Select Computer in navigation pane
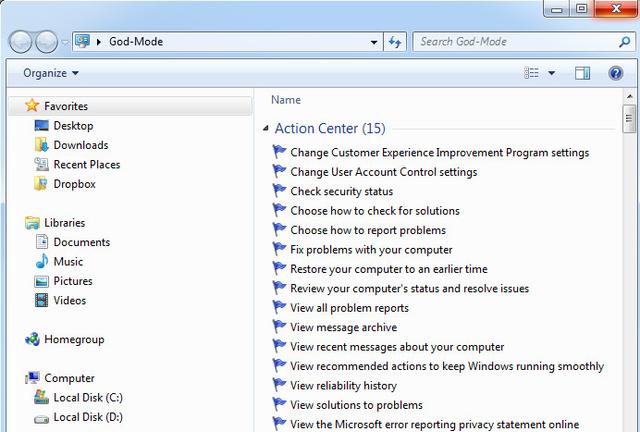Viewport: 640px width, 432px height. 69,379
